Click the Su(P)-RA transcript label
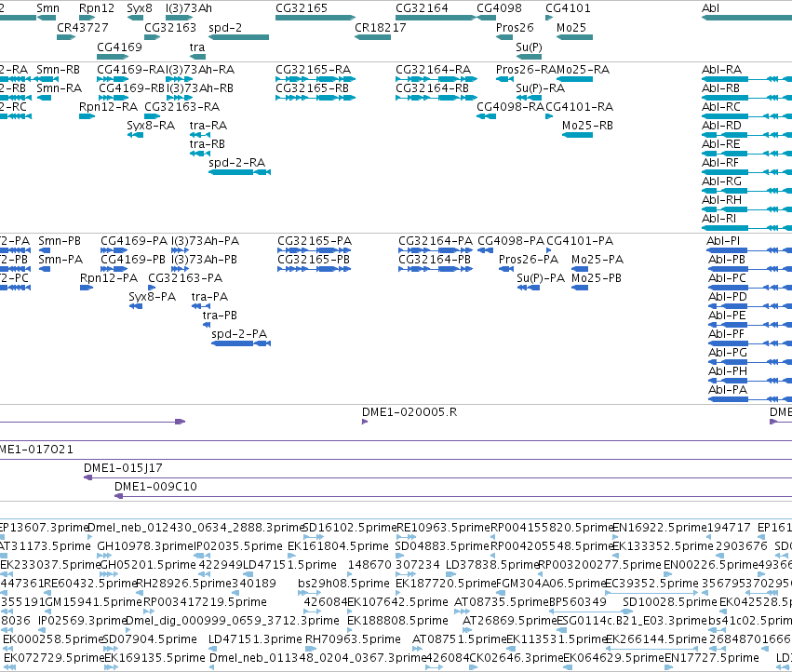 (541, 87)
